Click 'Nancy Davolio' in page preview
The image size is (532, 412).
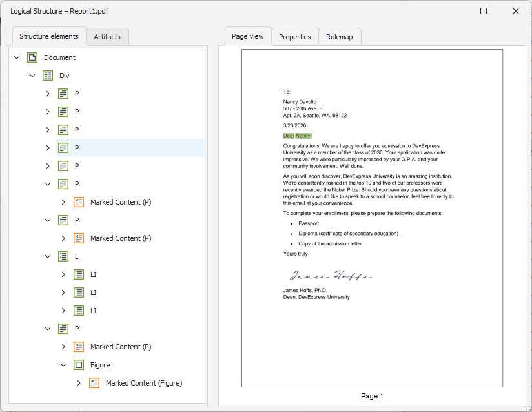click(x=300, y=102)
